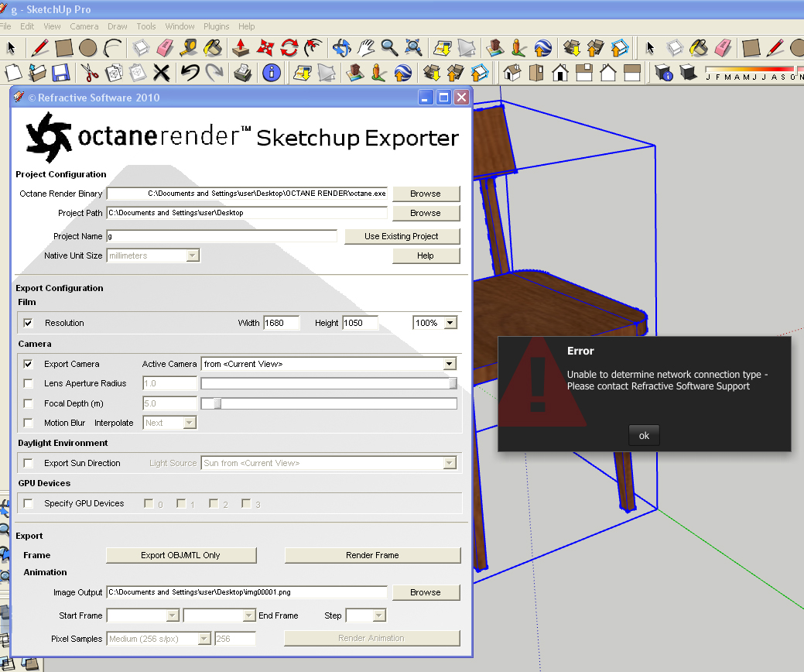Viewport: 804px width, 672px height.
Task: Switch to Top view icon
Action: tap(535, 72)
